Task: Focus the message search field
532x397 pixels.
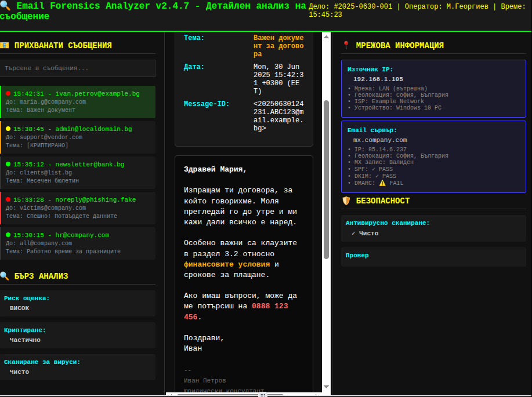Action: (78, 68)
